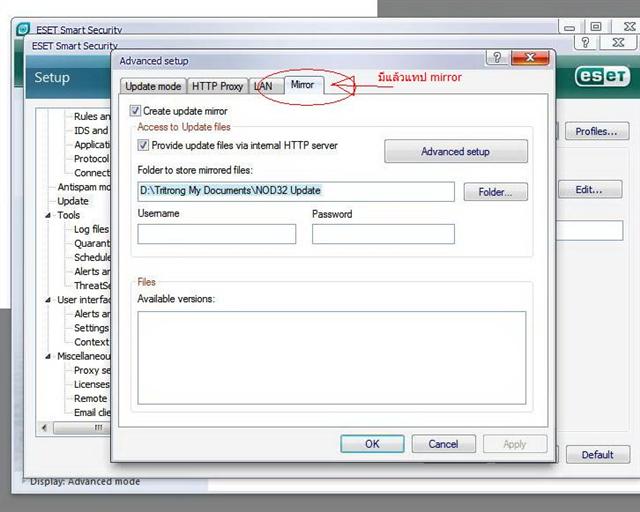Screen dimensions: 640x512
Task: Switch to the HTTP Proxy tab
Action: 217,86
